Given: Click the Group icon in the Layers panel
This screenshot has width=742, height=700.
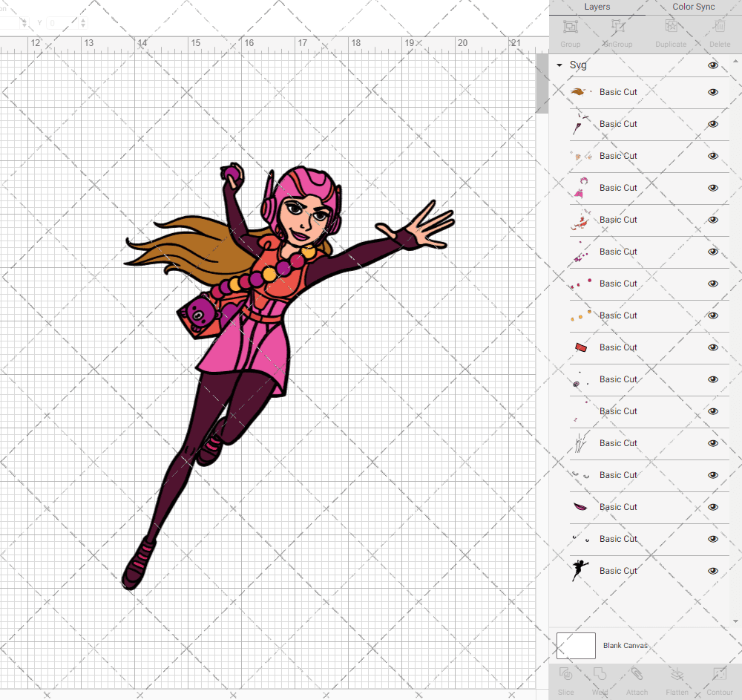Looking at the screenshot, I should click(570, 27).
